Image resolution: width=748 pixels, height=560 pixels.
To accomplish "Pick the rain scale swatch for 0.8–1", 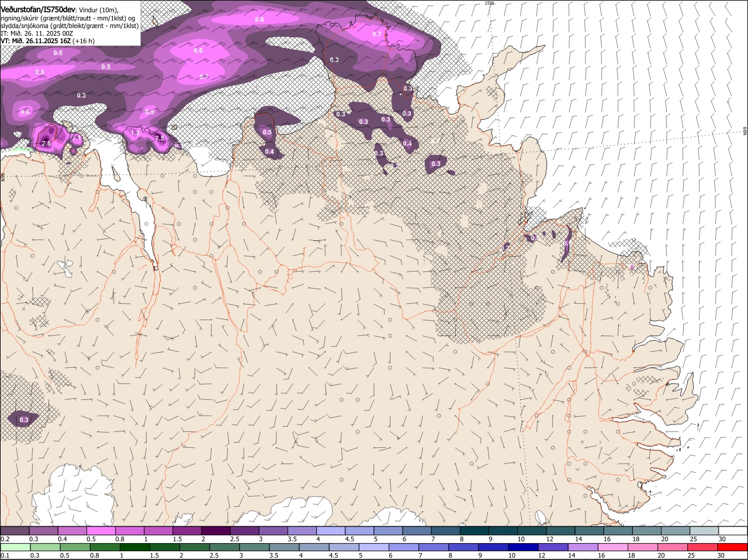I will point(105,547).
